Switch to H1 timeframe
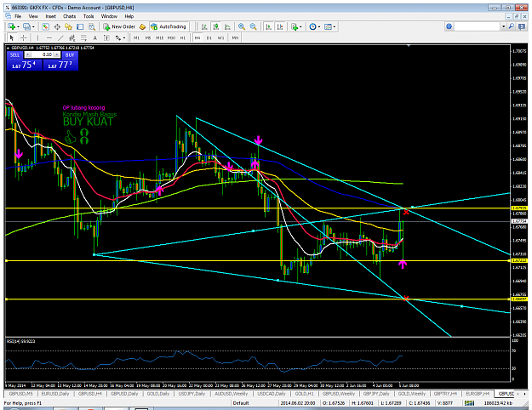The width and height of the screenshot is (532, 410). point(183,37)
